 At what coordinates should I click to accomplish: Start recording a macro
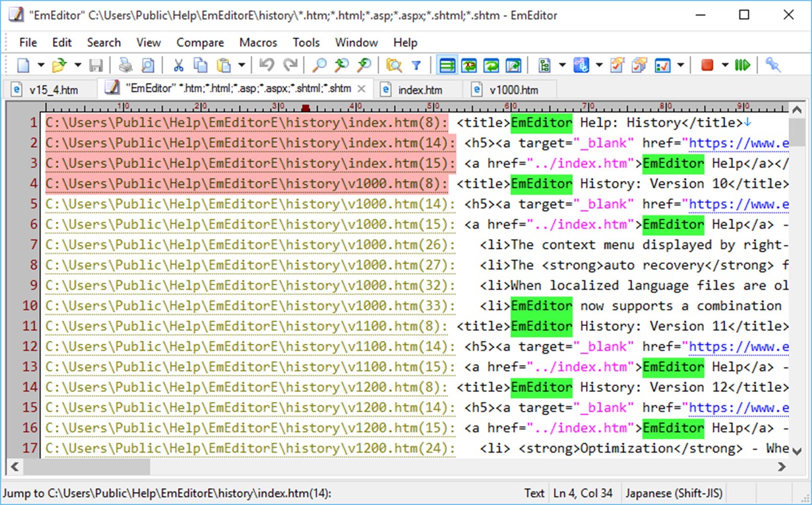tap(707, 65)
